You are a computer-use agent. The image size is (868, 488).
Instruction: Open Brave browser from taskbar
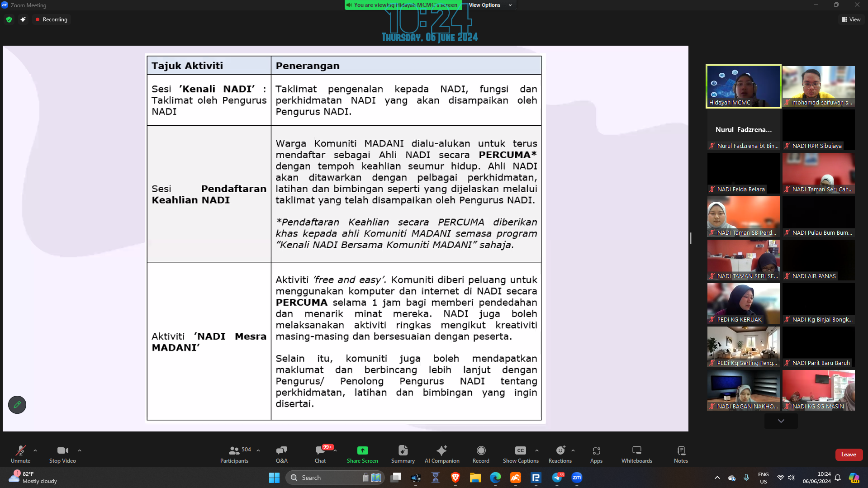[455, 478]
